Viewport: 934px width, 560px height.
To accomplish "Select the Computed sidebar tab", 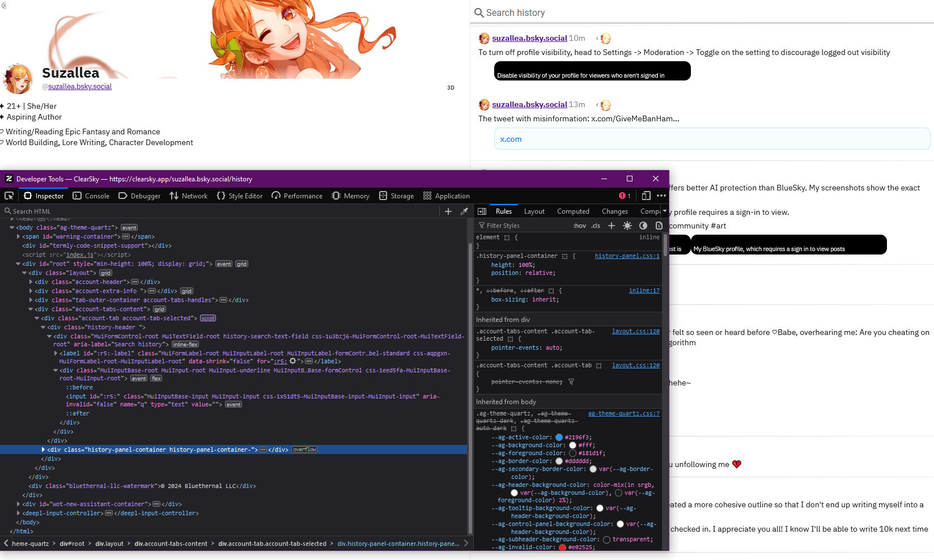I will point(573,211).
